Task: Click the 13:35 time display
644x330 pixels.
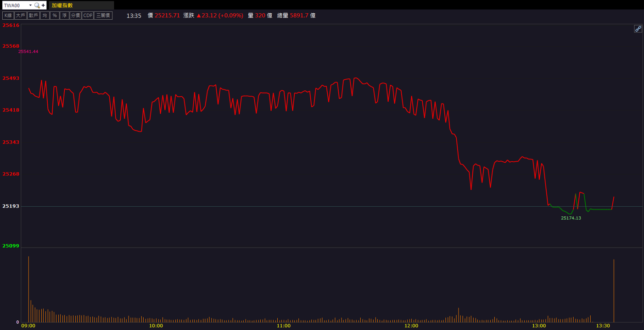Action: (x=134, y=16)
